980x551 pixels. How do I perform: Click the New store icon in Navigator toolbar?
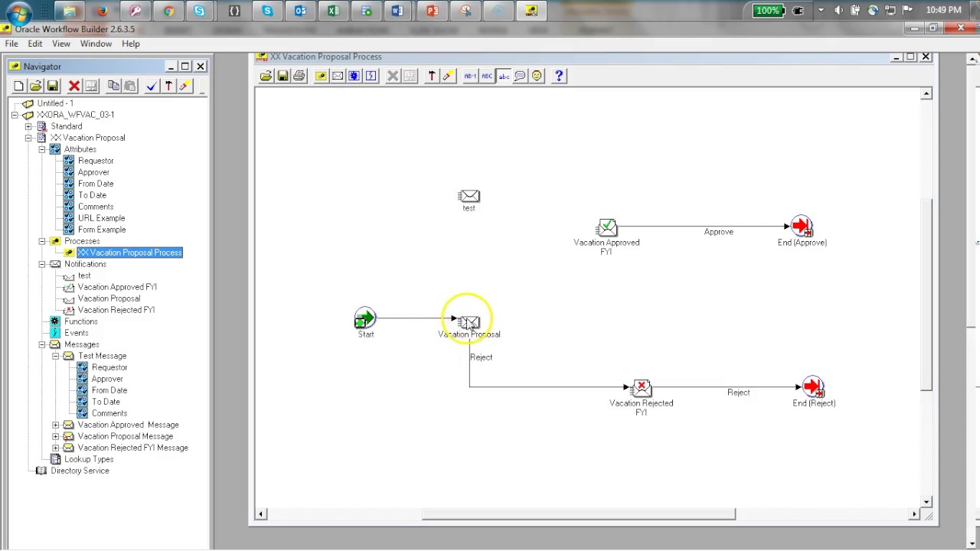(x=19, y=86)
